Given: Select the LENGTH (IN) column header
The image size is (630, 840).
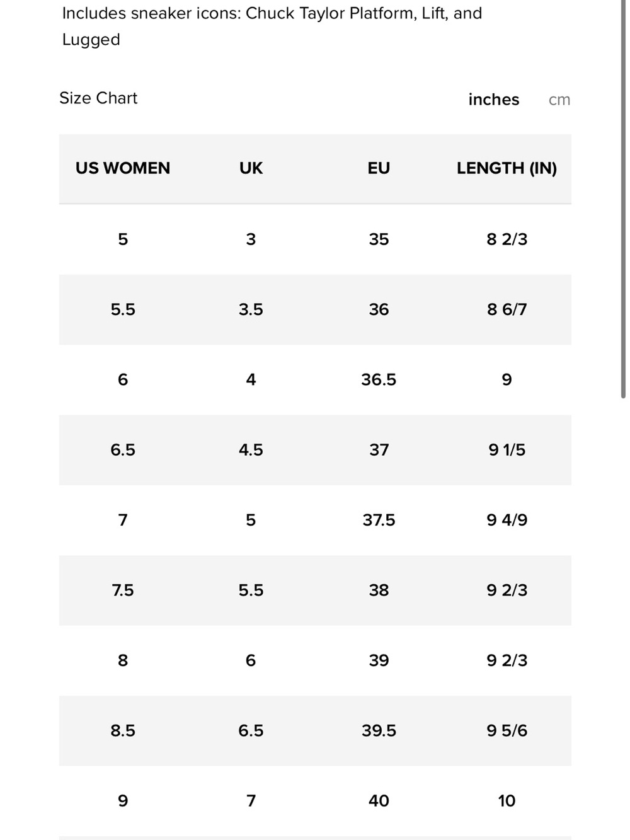Looking at the screenshot, I should pos(507,168).
